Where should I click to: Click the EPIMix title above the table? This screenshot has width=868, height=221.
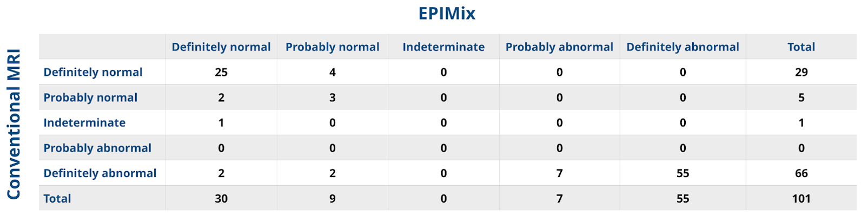[447, 14]
